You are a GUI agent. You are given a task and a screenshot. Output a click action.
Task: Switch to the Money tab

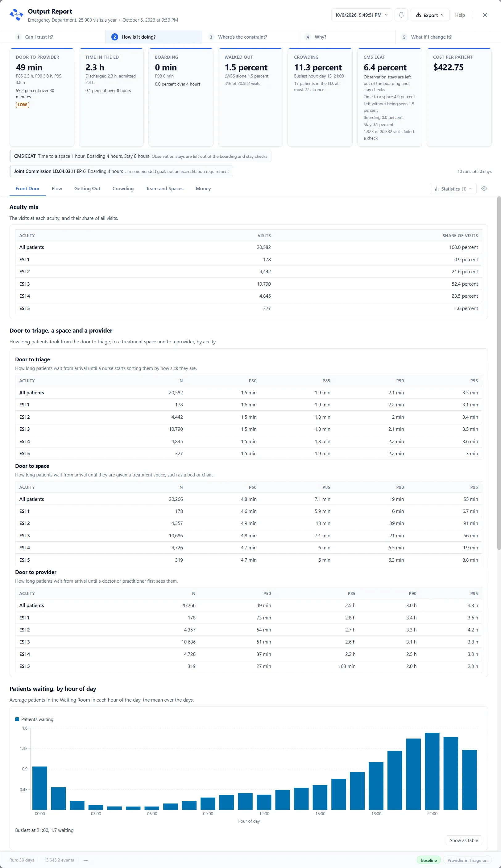tap(203, 189)
